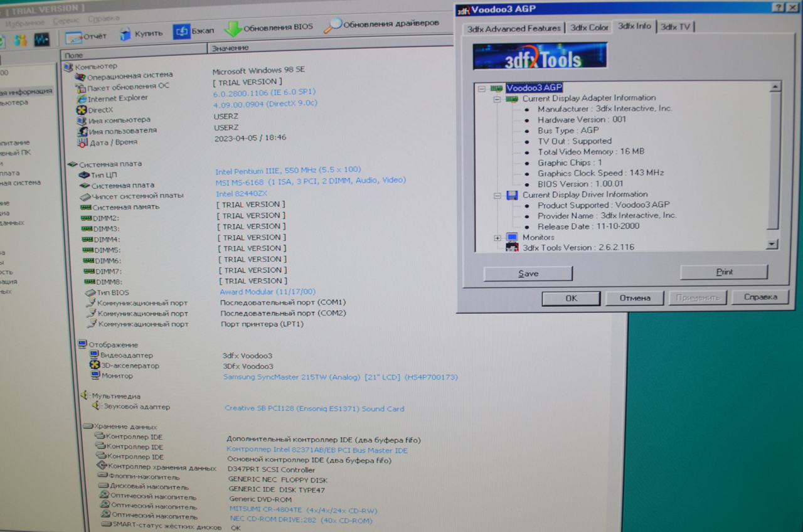Click the Save button in Voodoo3 dialog
The width and height of the screenshot is (803, 532).
click(x=528, y=274)
